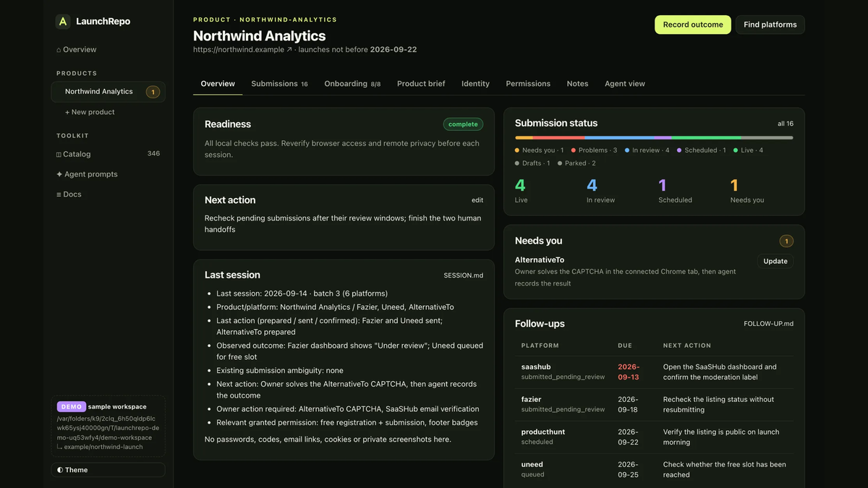The width and height of the screenshot is (868, 488).
Task: Filter by Scheduled legend item
Action: 702,150
